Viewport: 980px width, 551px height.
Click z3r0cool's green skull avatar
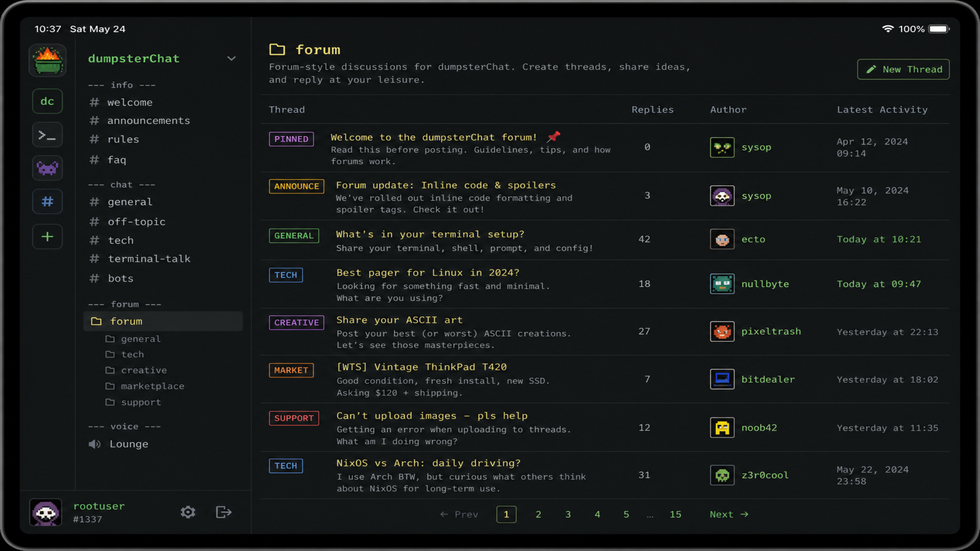click(722, 475)
